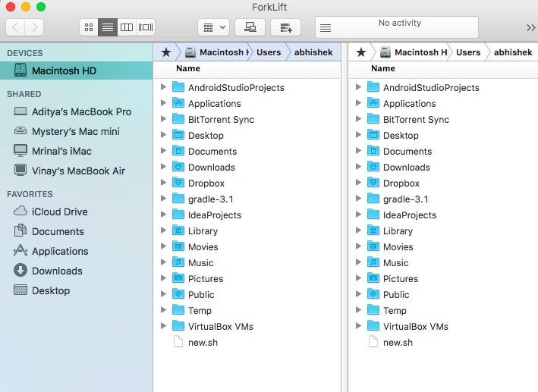This screenshot has width=538, height=392.
Task: Select IdeaProjects folder icon in left pane
Action: [178, 215]
